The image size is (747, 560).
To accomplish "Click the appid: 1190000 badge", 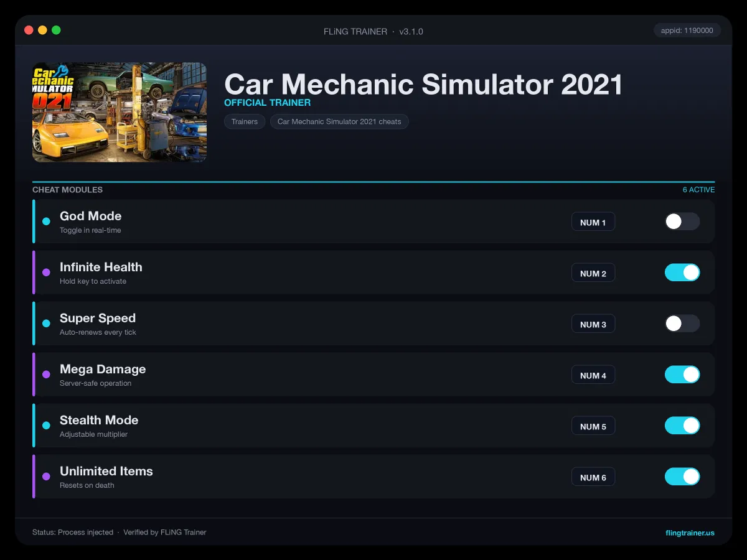I will [x=687, y=30].
